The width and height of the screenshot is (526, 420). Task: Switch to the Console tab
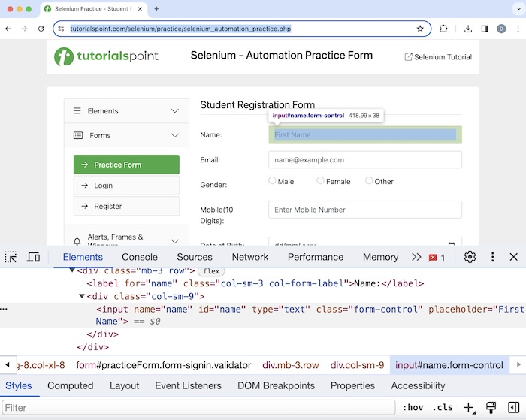[140, 257]
